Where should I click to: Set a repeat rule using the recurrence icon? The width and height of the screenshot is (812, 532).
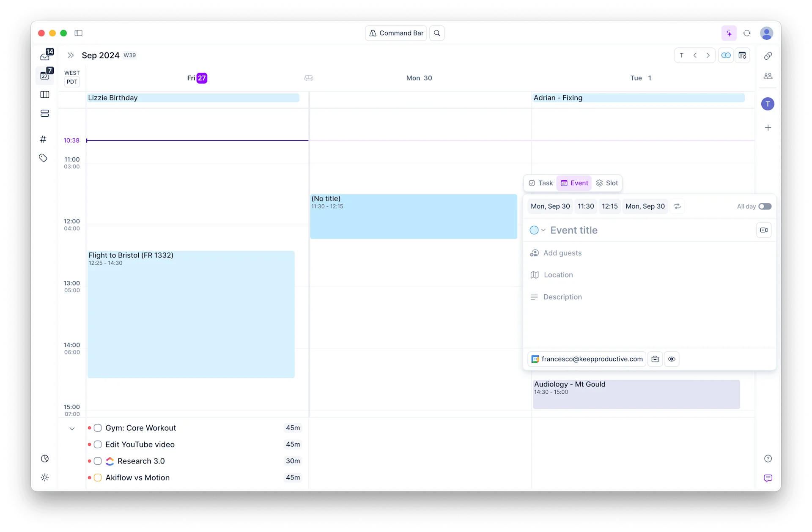(678, 206)
